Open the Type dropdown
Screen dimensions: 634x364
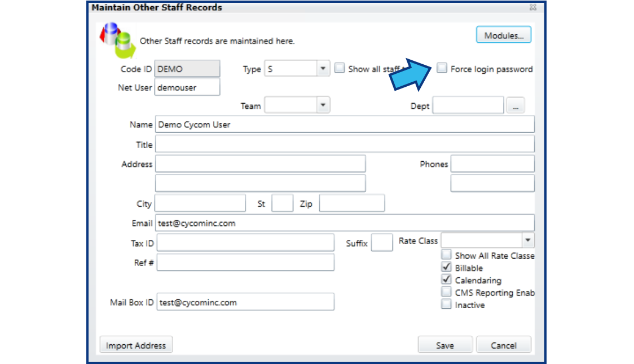click(323, 68)
